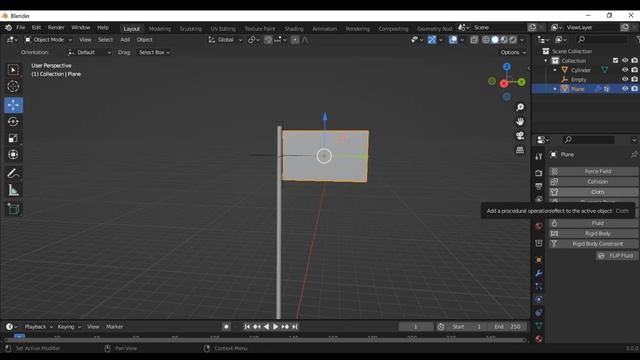Select the Annotate tool

13,173
